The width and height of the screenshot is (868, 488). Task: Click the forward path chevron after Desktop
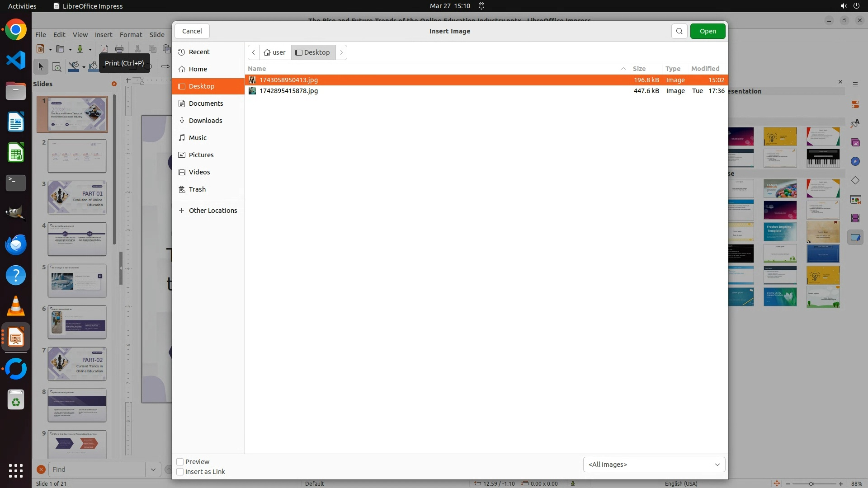coord(341,52)
